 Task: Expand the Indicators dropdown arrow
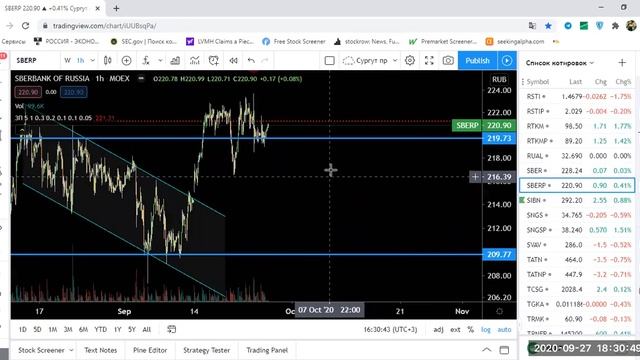coord(160,60)
